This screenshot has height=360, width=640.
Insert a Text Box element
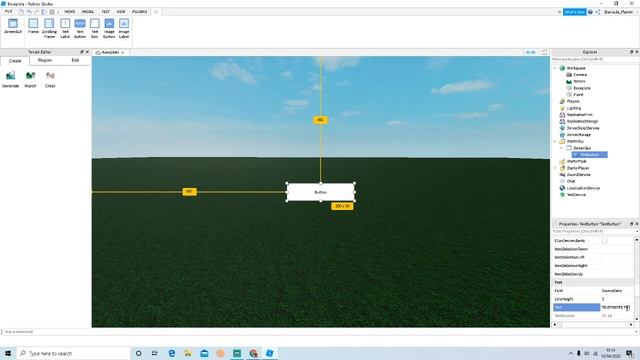point(94,28)
